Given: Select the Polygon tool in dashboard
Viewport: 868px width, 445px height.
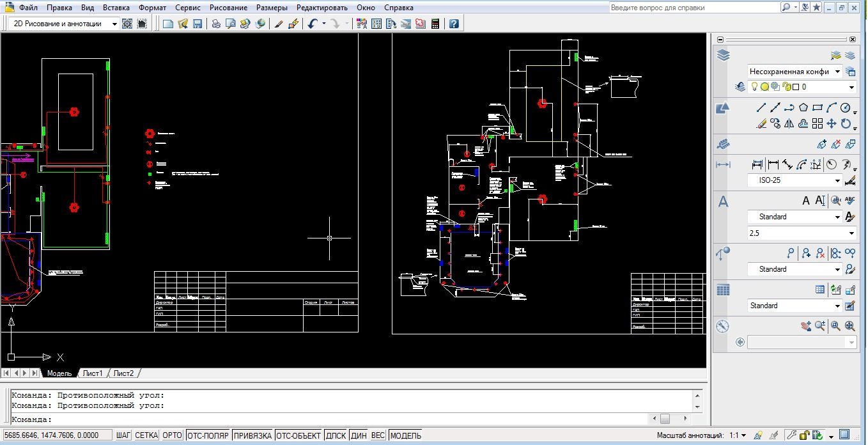Looking at the screenshot, I should click(803, 107).
